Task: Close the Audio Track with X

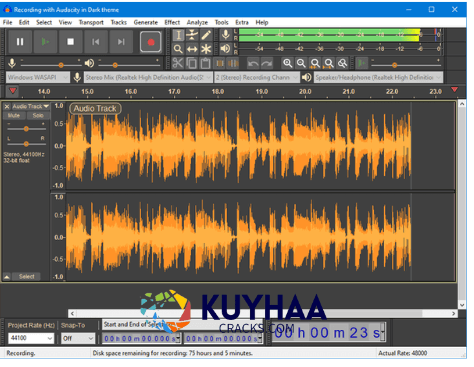Action: pos(7,107)
